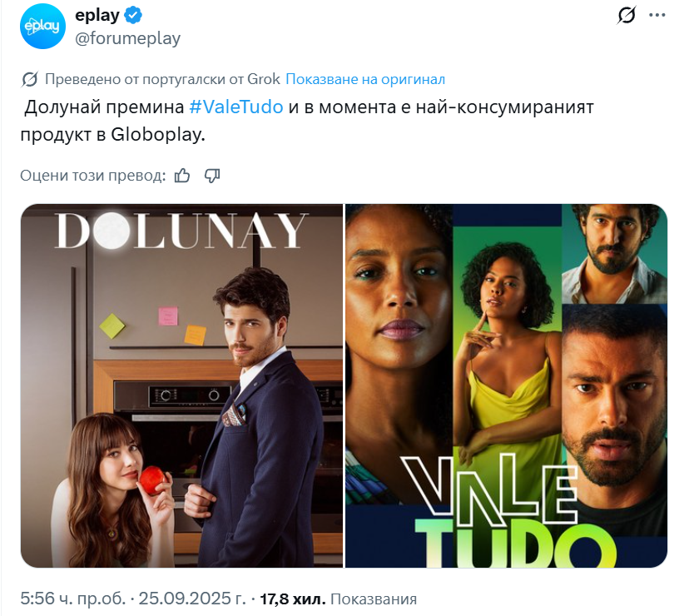Click the 'Оцени този превод' label
The image size is (679, 616).
click(92, 176)
